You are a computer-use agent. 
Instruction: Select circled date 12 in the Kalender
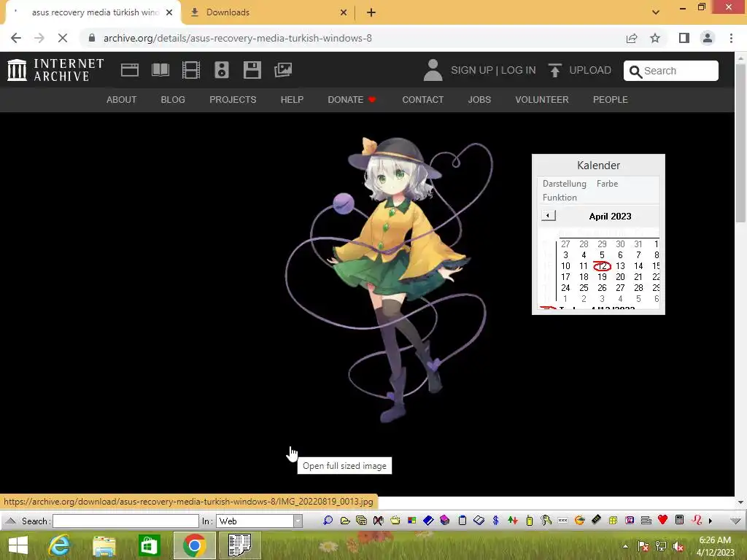pyautogui.click(x=602, y=265)
